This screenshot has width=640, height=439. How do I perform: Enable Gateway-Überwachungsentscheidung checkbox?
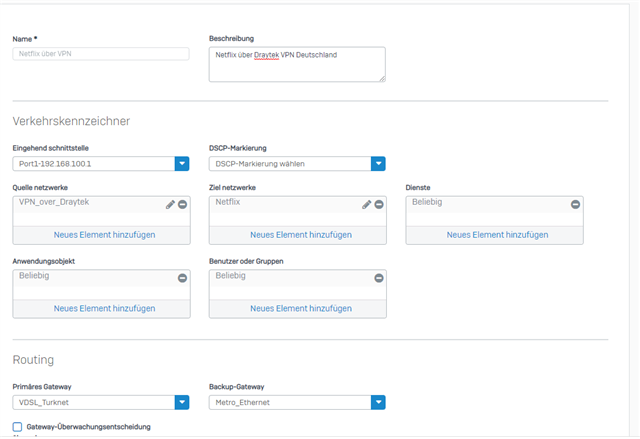[x=18, y=427]
